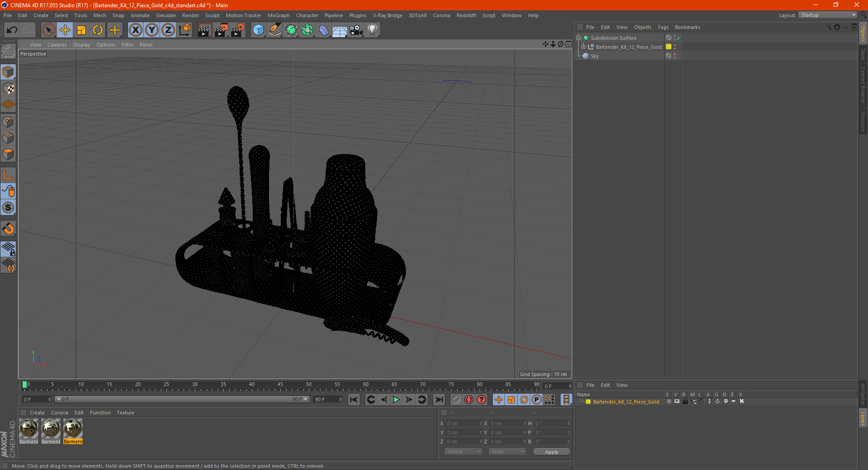Expand Bartender_Kit_12_Piece_Gold in object tree
This screenshot has width=868, height=470.
583,47
